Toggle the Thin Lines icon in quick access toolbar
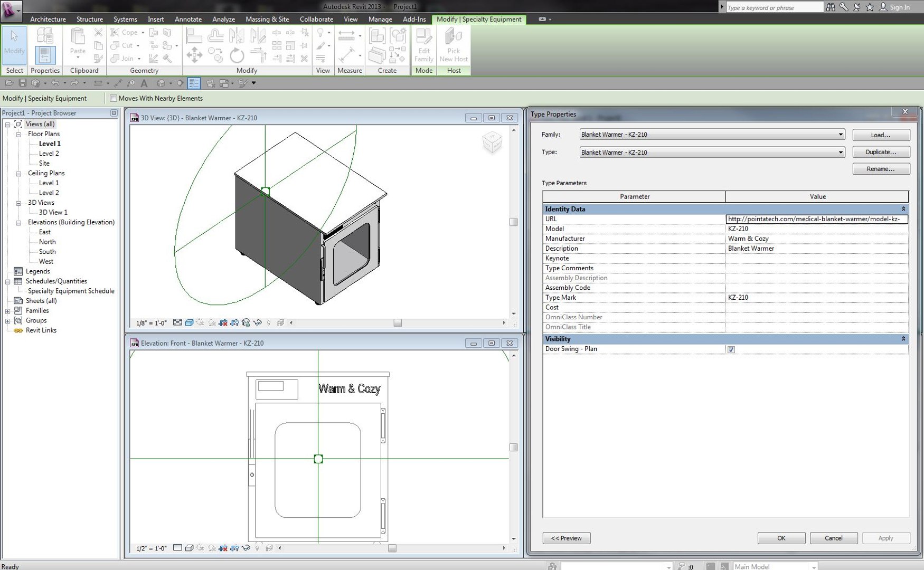This screenshot has height=570, width=924. pyautogui.click(x=194, y=83)
